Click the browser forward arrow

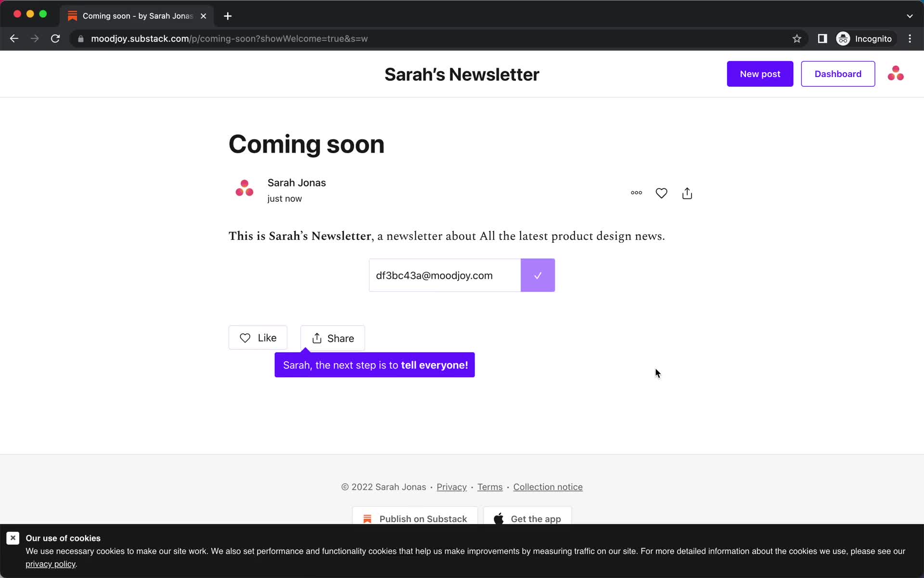click(35, 39)
